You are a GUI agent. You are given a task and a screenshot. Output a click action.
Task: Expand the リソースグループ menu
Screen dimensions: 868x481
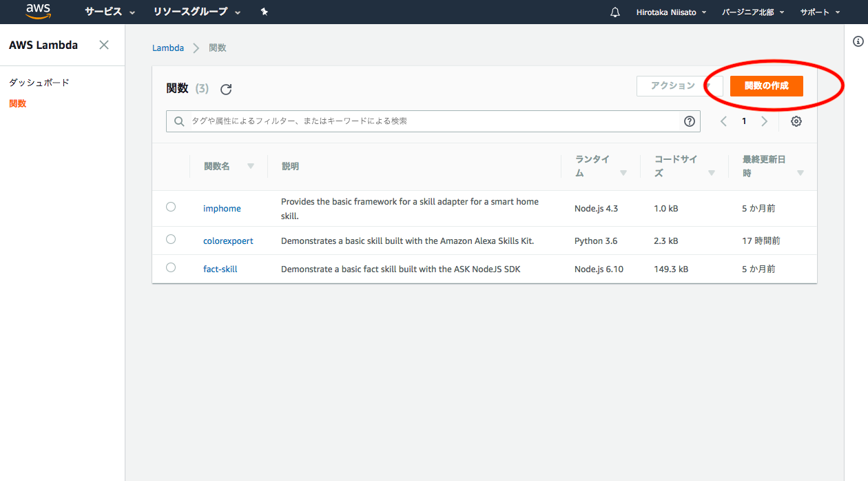[198, 12]
